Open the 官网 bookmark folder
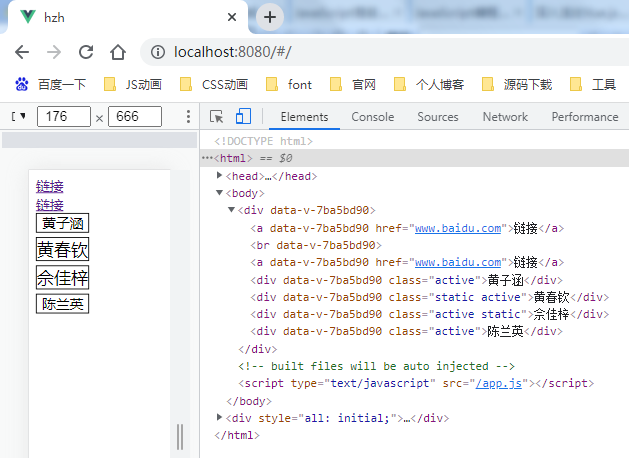The width and height of the screenshot is (629, 458). (x=353, y=85)
